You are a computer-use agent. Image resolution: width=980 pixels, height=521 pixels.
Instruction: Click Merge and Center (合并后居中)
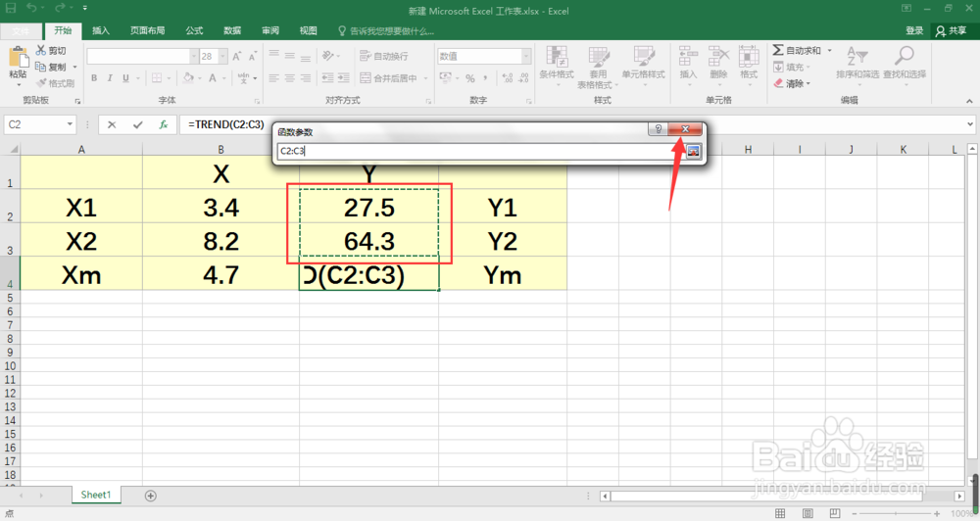click(x=389, y=78)
